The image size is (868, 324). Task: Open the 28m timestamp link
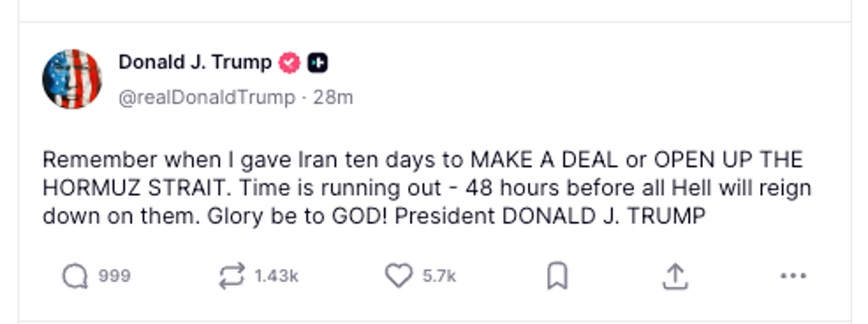point(333,98)
